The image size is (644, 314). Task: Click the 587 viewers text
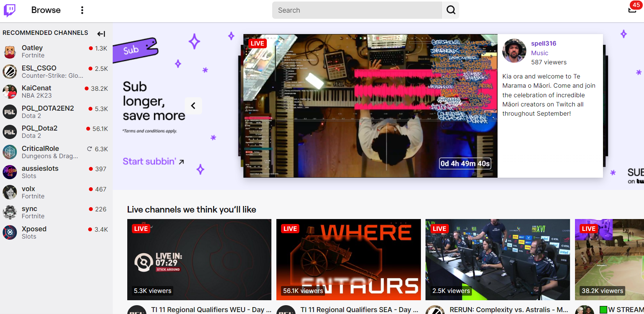(x=549, y=62)
